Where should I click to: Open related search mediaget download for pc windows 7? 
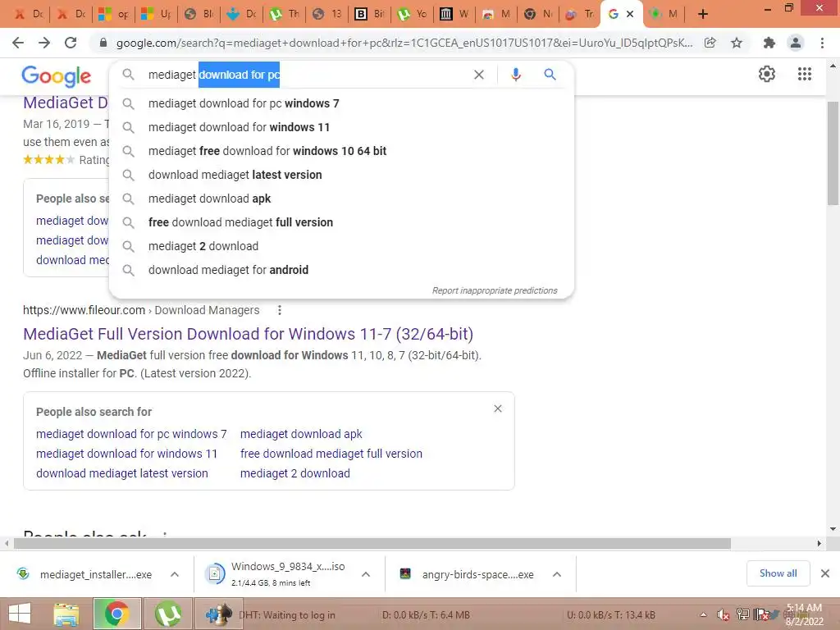coord(131,434)
